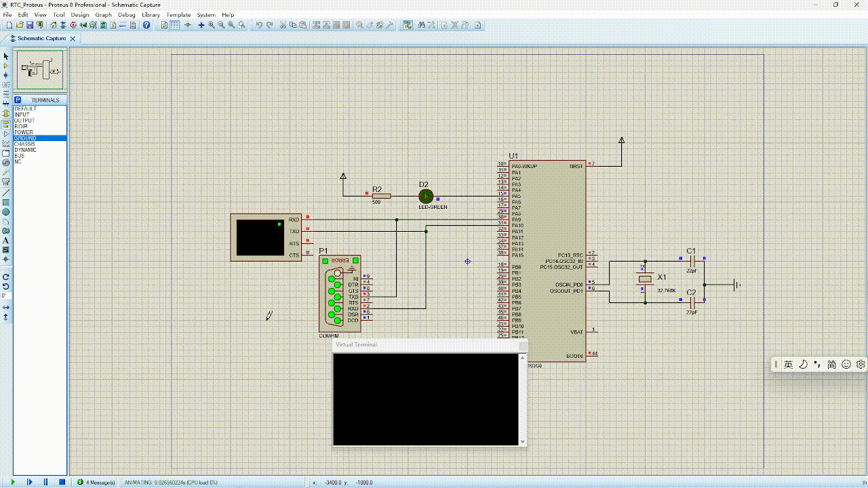Open the Debug menu

(x=126, y=14)
